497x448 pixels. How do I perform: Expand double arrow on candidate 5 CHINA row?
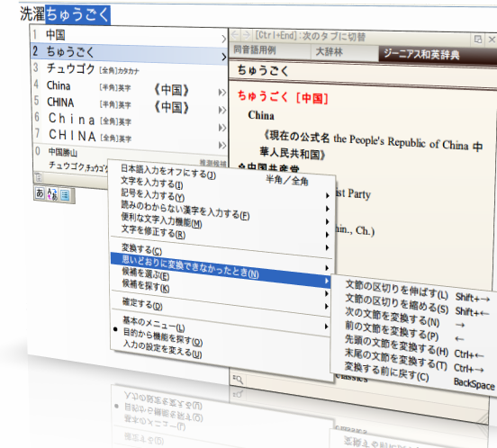coord(222,110)
